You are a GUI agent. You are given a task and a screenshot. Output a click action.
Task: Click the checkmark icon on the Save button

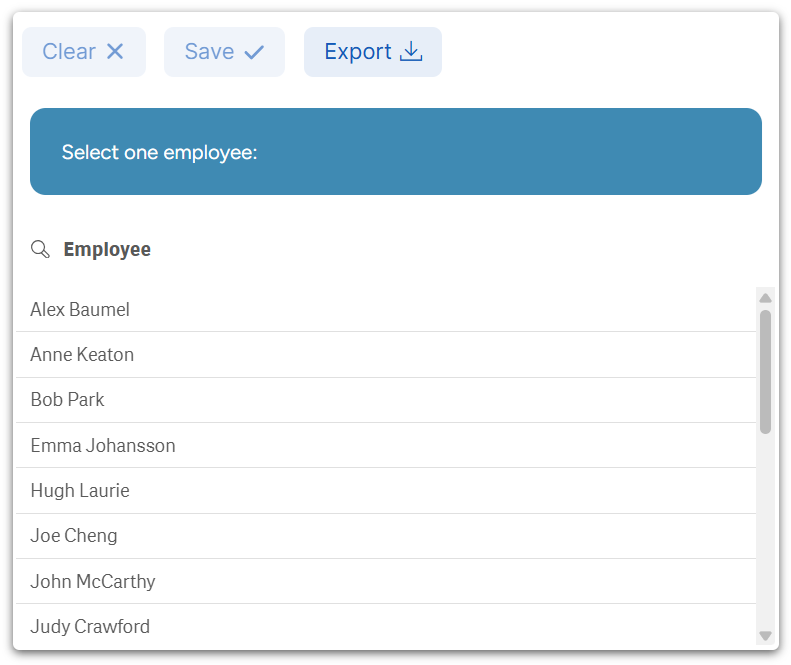pos(254,52)
